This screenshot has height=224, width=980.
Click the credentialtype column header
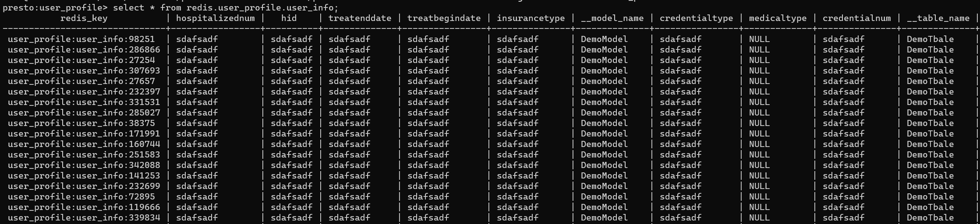pyautogui.click(x=696, y=18)
